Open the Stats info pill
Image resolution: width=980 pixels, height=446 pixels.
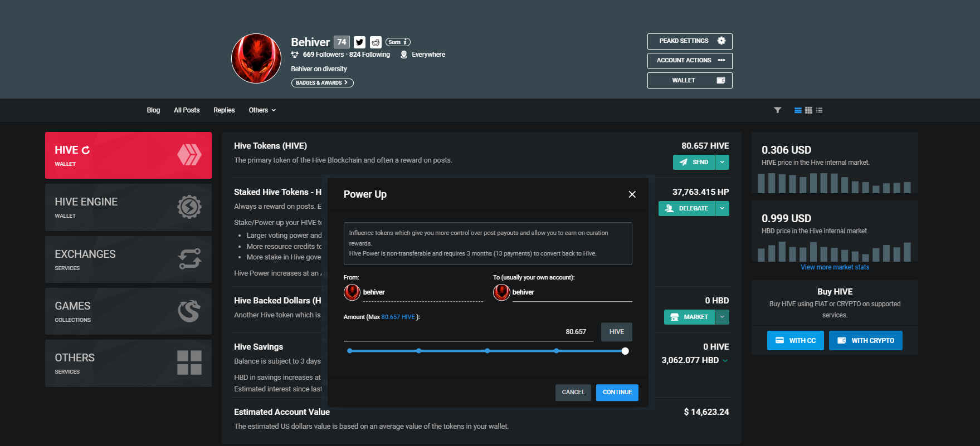398,42
